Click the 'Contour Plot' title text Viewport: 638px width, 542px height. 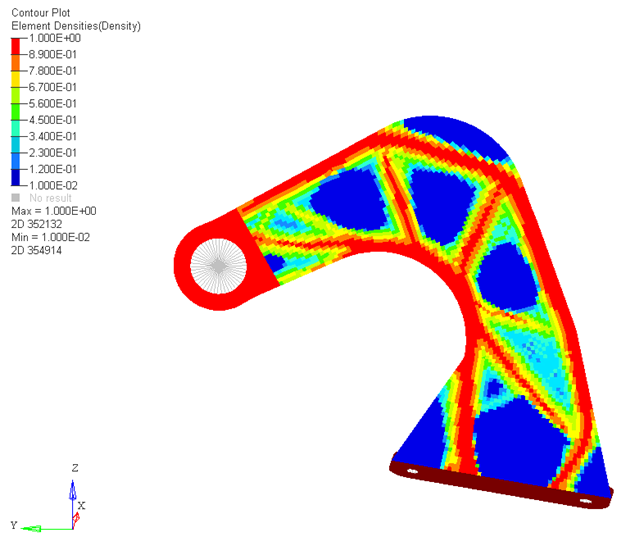tap(41, 13)
